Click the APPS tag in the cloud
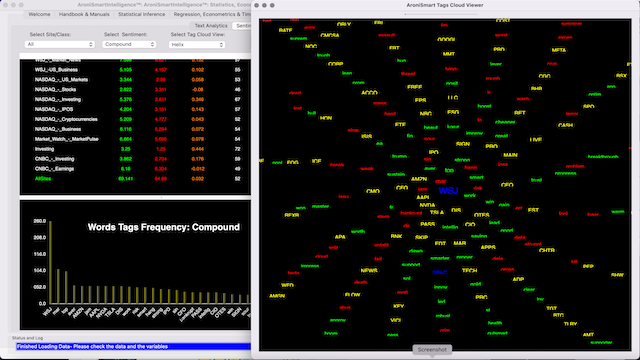640x360 pixels. click(x=488, y=247)
